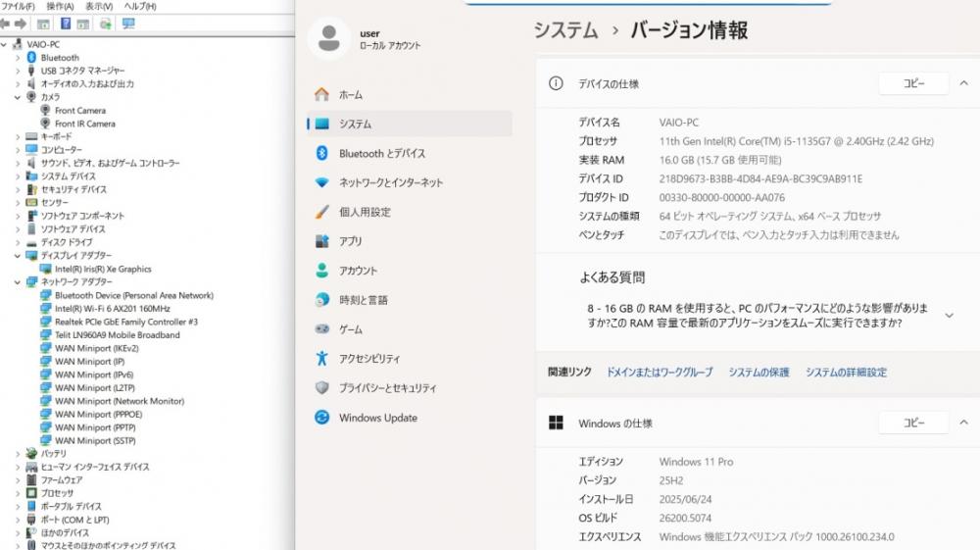This screenshot has width=980, height=550.
Task: Click コピー button for デバイスの仕様
Action: [x=913, y=84]
